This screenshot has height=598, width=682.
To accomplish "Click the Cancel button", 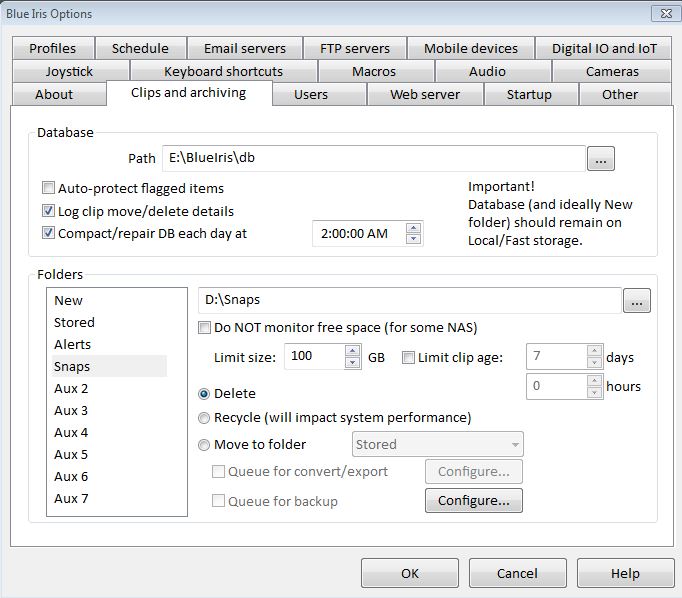I will pyautogui.click(x=518, y=573).
